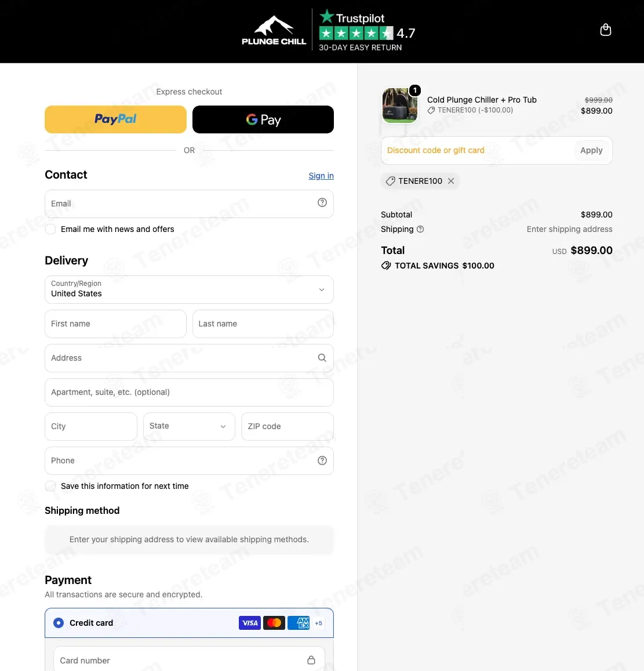The image size is (644, 671).
Task: Remove the TENERE100 discount code
Action: point(451,181)
